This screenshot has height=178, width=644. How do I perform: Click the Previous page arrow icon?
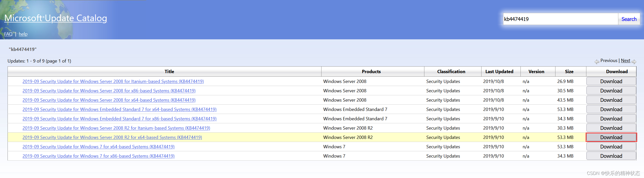click(x=596, y=62)
